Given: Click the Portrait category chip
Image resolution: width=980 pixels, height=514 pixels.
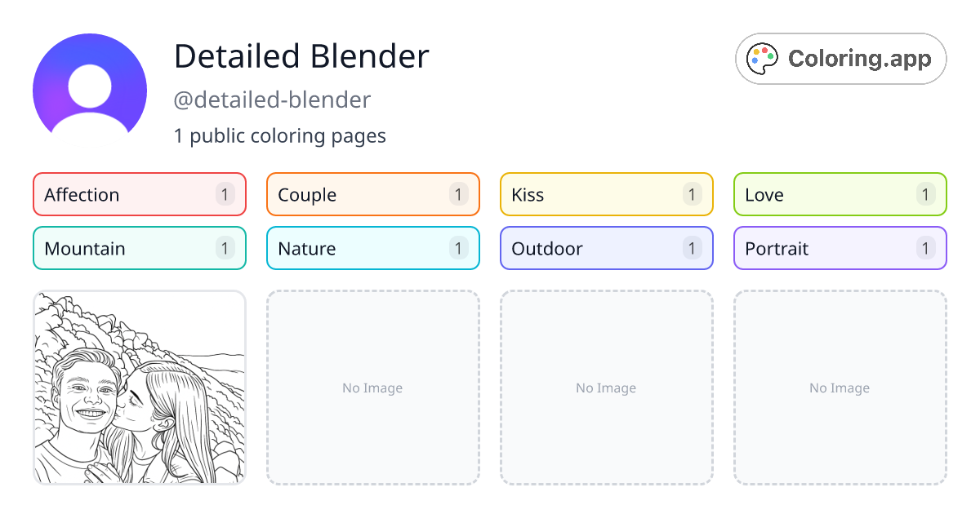Looking at the screenshot, I should pyautogui.click(x=840, y=248).
